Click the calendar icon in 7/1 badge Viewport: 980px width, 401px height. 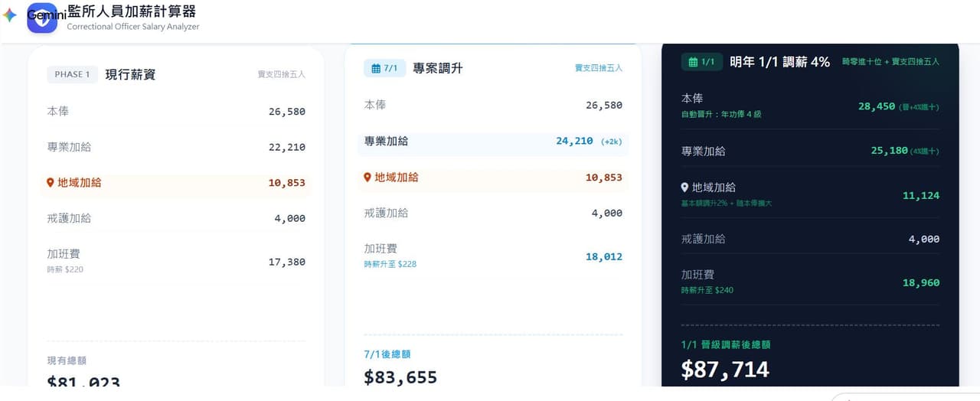click(x=376, y=68)
